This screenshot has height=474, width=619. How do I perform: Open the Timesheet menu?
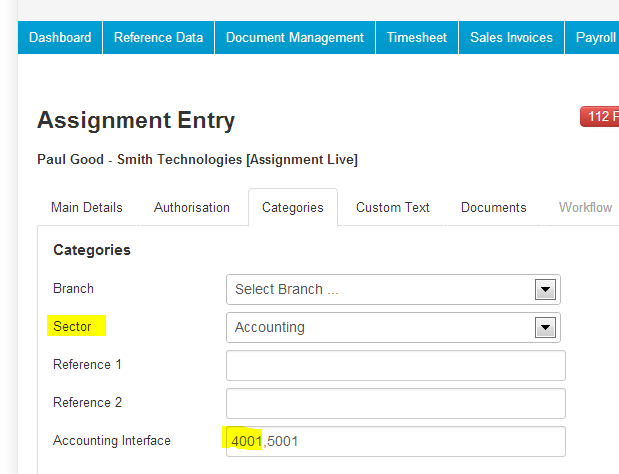pos(417,37)
